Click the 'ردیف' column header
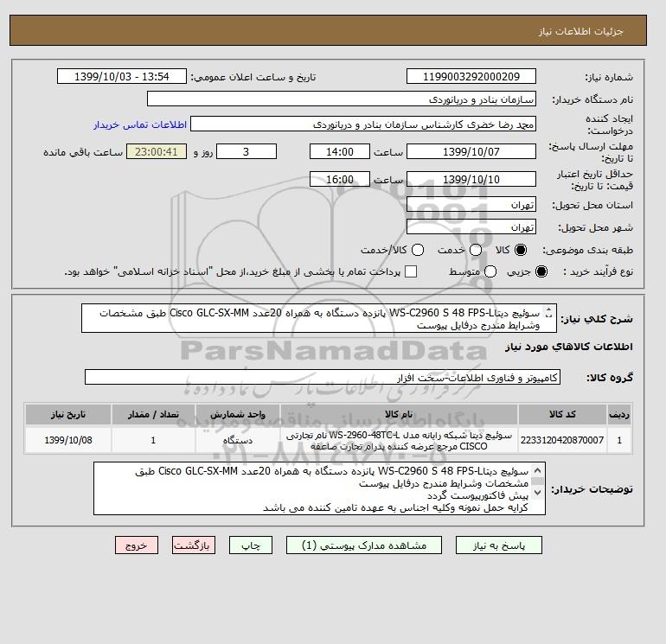The image size is (666, 644). (619, 414)
